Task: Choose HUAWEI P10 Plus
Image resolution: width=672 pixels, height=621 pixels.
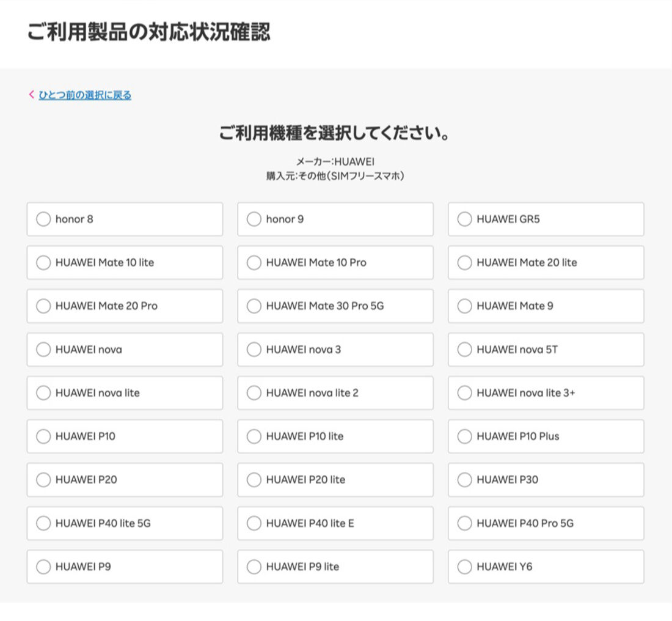Action: click(x=546, y=436)
